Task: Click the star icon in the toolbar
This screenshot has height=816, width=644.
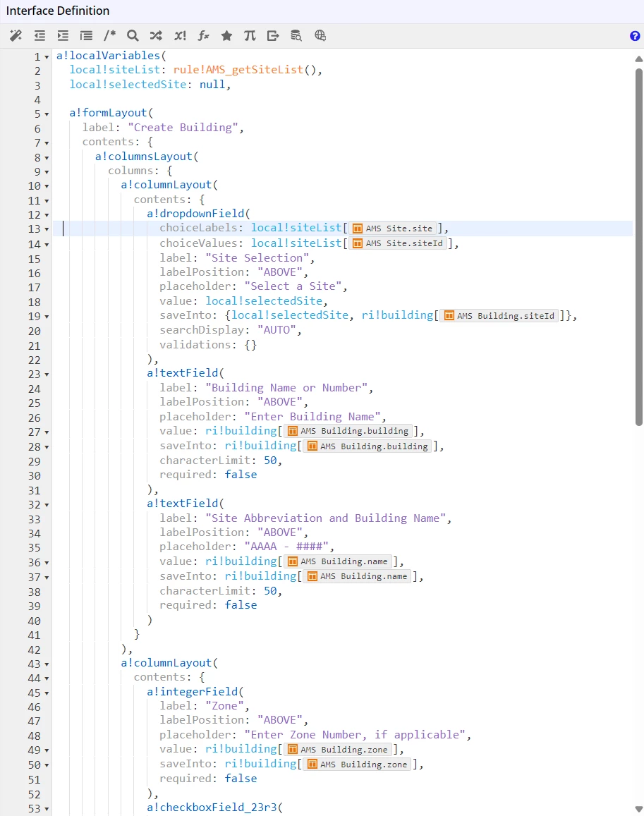Action: [226, 35]
